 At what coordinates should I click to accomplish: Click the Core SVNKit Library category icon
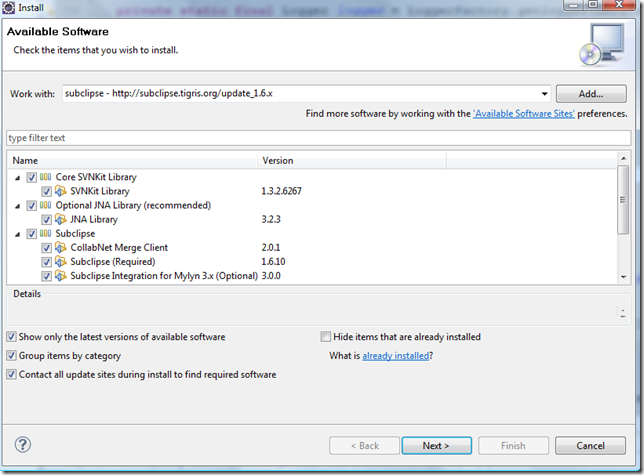(46, 177)
